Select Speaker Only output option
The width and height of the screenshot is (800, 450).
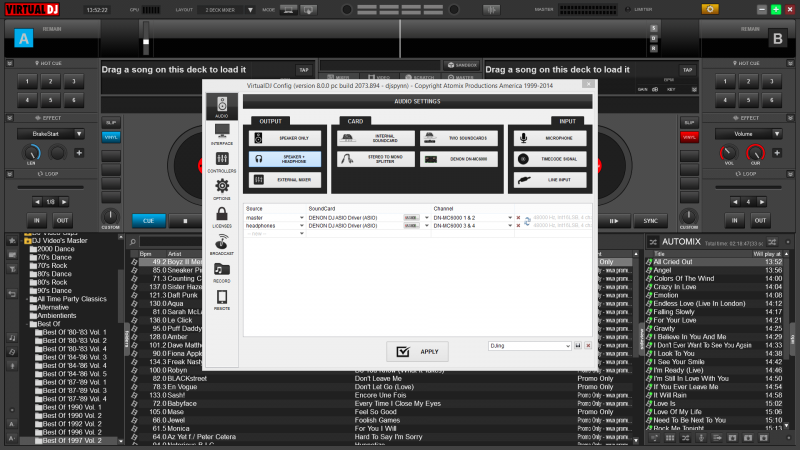tap(287, 138)
